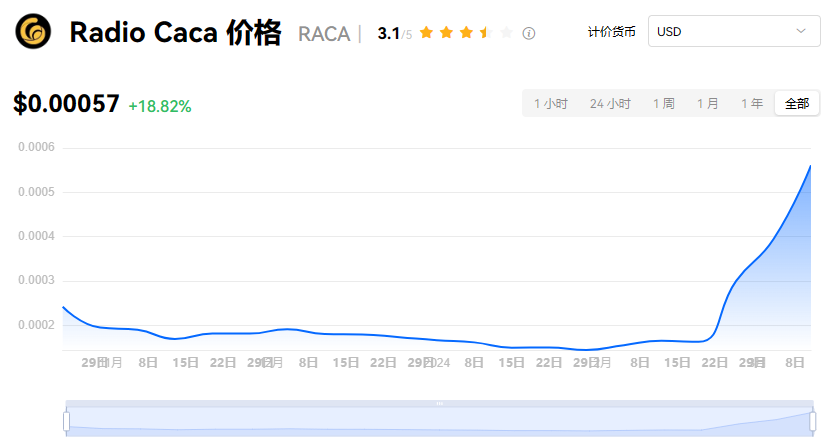Image resolution: width=827 pixels, height=444 pixels.
Task: Open the USD currency dropdown
Action: point(734,31)
